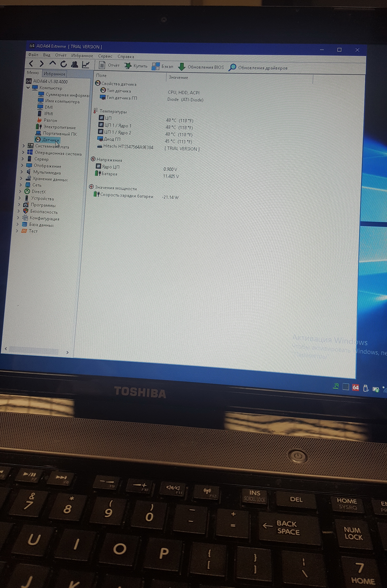Expand the Мультимедиа node
387x588 pixels.
[22, 172]
